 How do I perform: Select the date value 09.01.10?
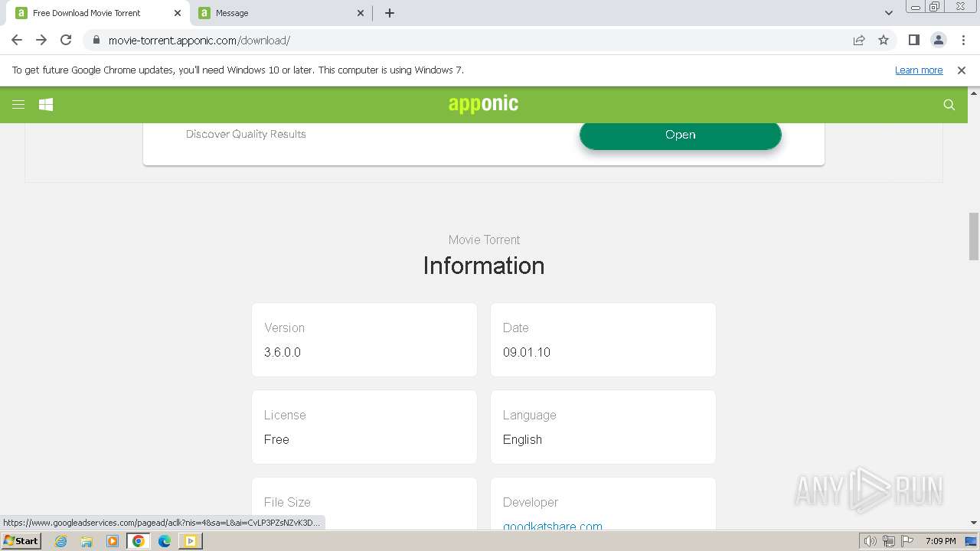tap(527, 352)
